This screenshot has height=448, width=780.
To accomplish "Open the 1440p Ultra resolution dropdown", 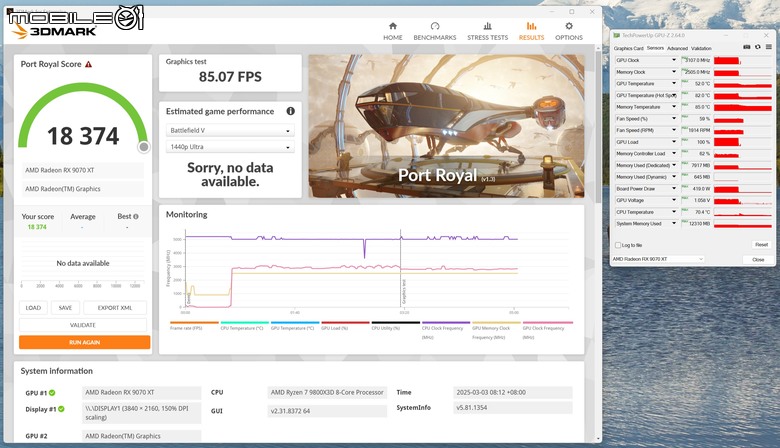I will pyautogui.click(x=230, y=147).
